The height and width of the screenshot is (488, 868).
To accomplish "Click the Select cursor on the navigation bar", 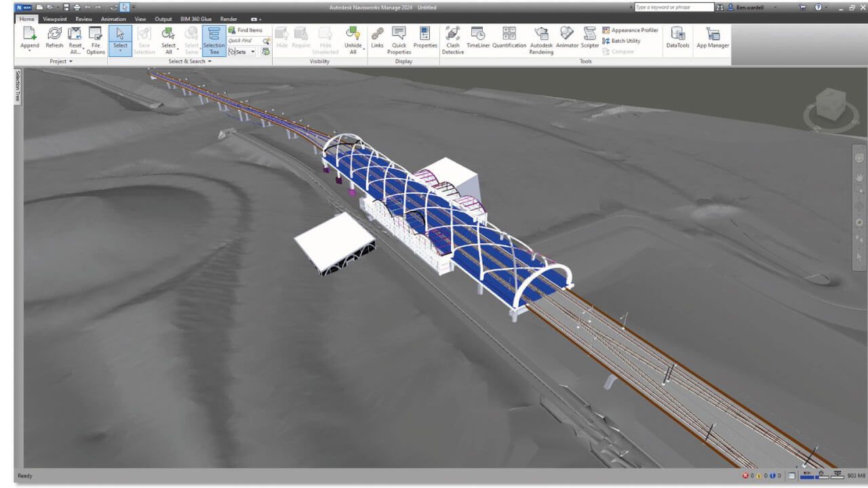I will (859, 257).
